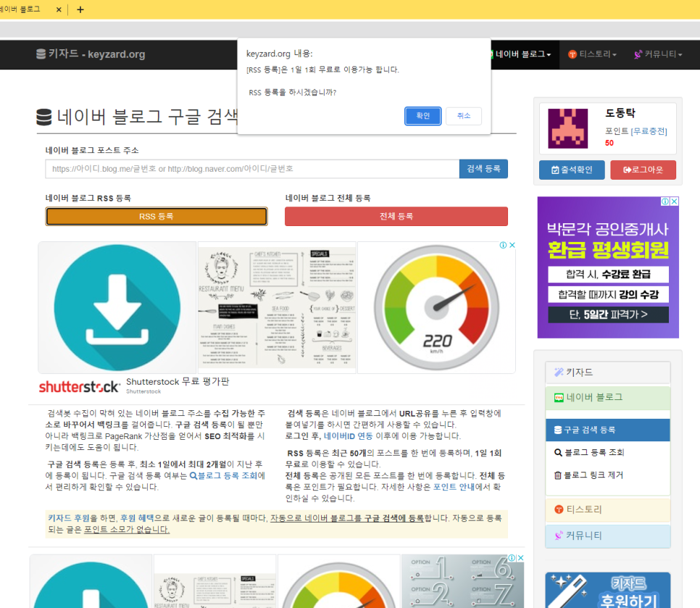Expand the 키자드 sidebar section
This screenshot has width=700, height=608.
[x=607, y=372]
